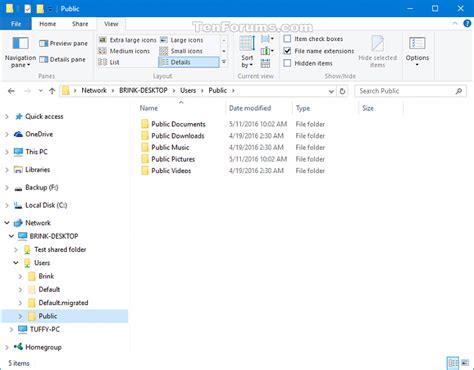Click Network in the address bar
This screenshot has width=474, height=370.
94,91
